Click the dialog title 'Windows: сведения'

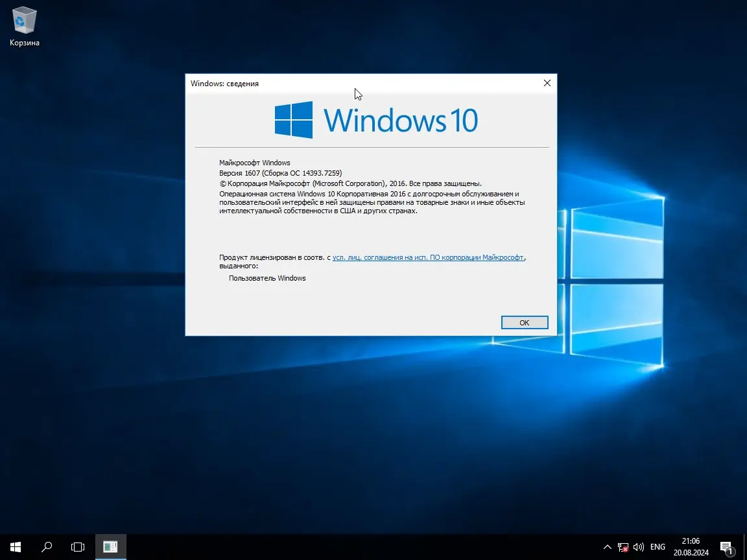[224, 84]
